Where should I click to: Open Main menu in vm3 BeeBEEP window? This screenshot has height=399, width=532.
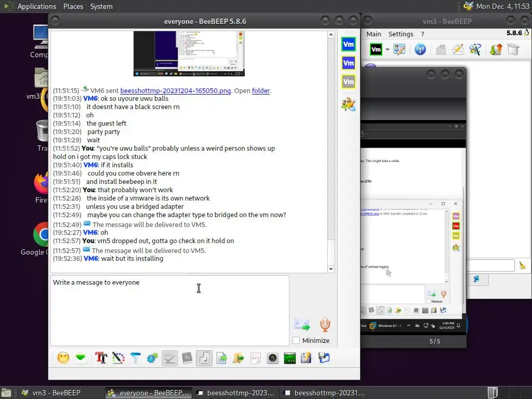374,34
